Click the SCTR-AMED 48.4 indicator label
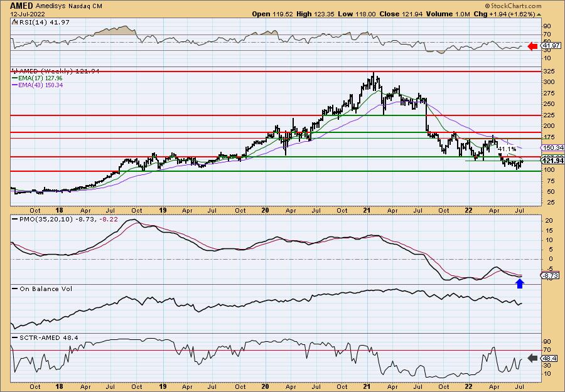This screenshot has width=565, height=392. [48, 337]
